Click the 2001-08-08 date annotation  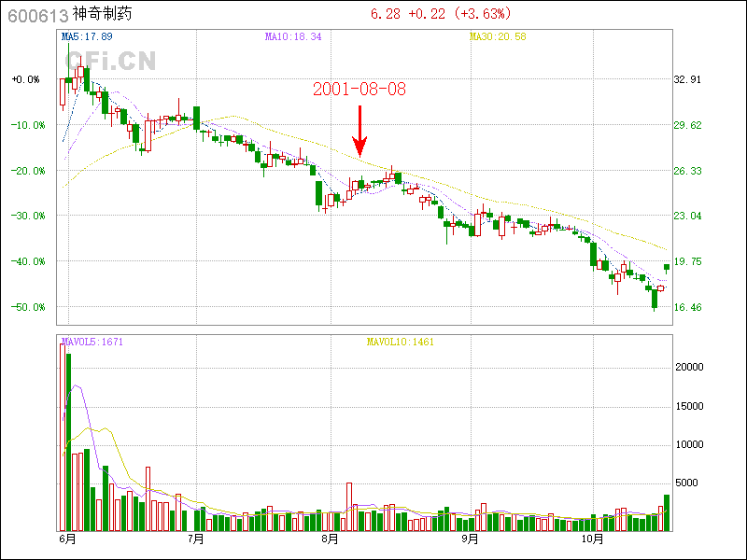click(x=359, y=90)
